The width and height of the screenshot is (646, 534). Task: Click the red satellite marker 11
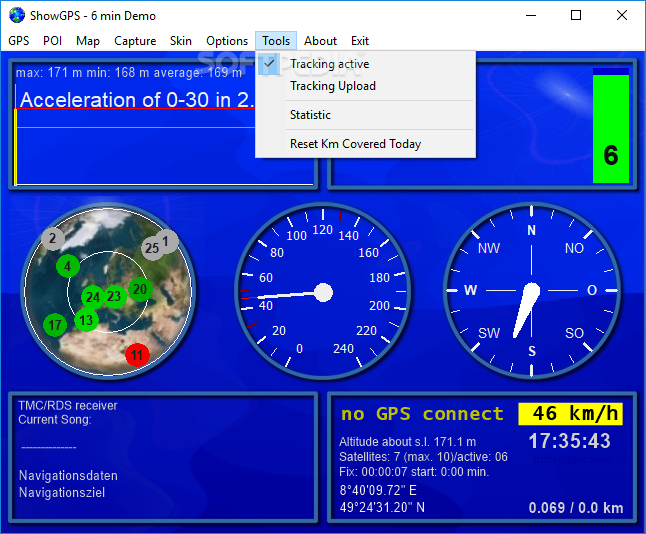coord(137,355)
